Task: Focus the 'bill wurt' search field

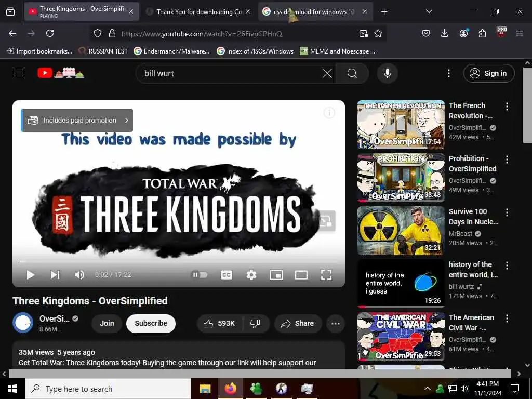Action: coord(231,73)
